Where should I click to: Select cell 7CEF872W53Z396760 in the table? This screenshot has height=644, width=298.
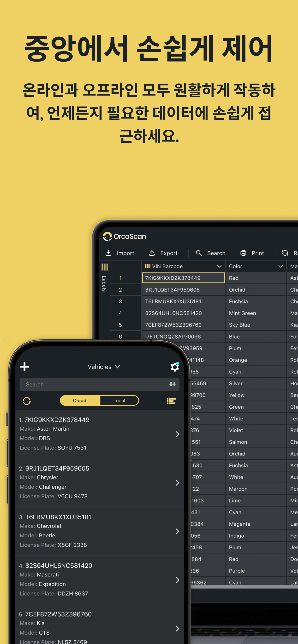click(x=183, y=325)
